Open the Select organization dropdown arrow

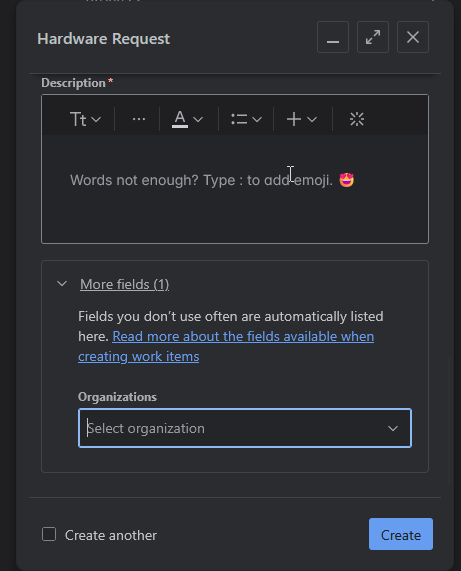point(393,428)
